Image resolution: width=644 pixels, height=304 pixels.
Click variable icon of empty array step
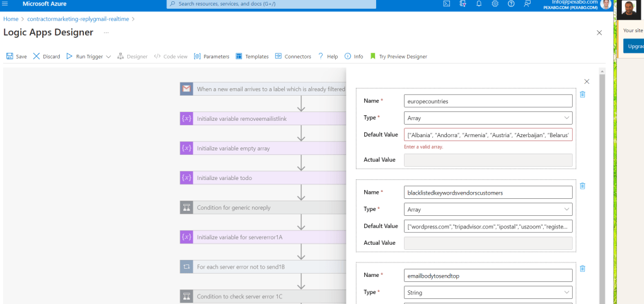(187, 148)
